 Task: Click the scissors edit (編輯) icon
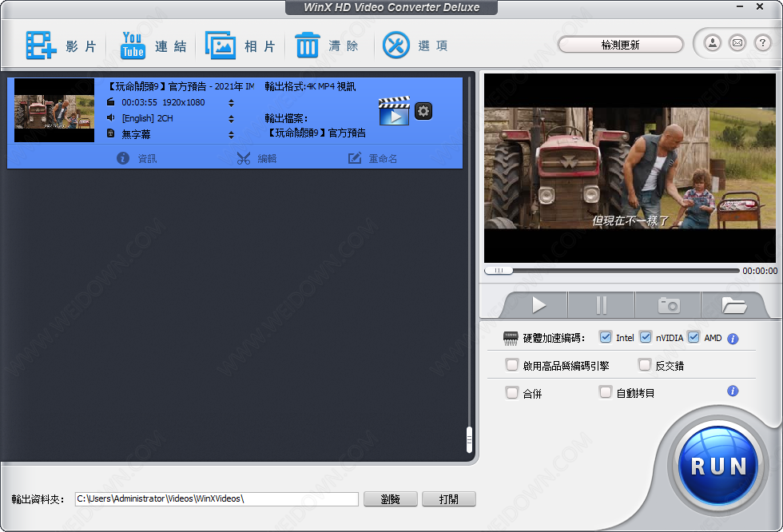[x=243, y=159]
